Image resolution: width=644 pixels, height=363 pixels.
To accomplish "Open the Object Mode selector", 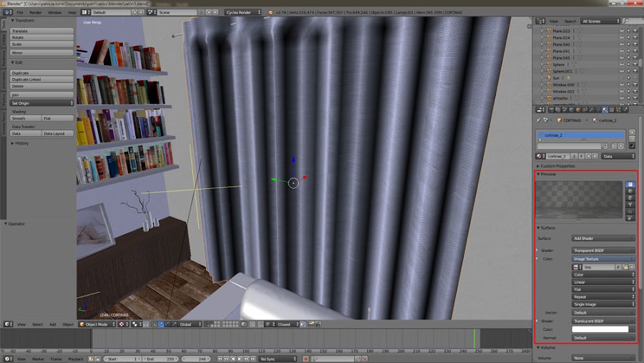I will (97, 324).
